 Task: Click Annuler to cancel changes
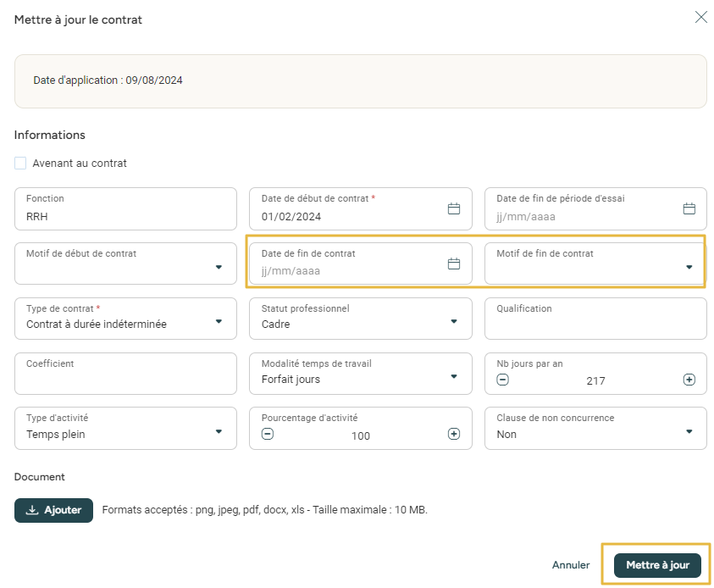click(x=571, y=565)
